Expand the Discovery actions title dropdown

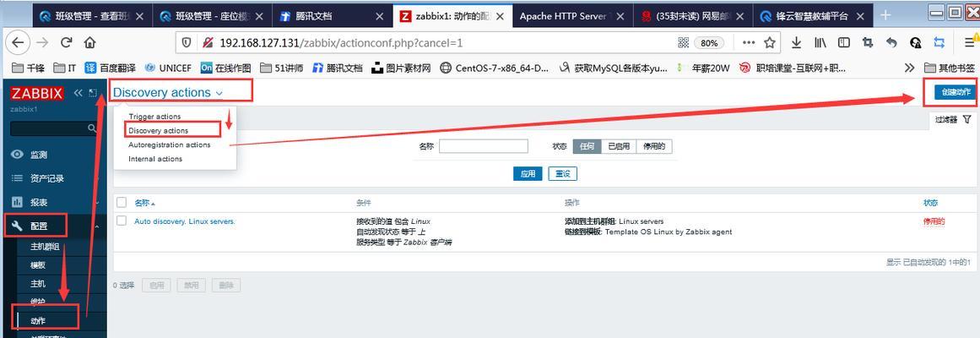[167, 93]
